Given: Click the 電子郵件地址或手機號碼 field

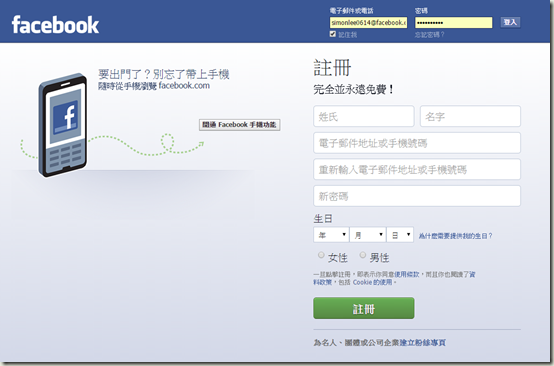Looking at the screenshot, I should point(417,143).
